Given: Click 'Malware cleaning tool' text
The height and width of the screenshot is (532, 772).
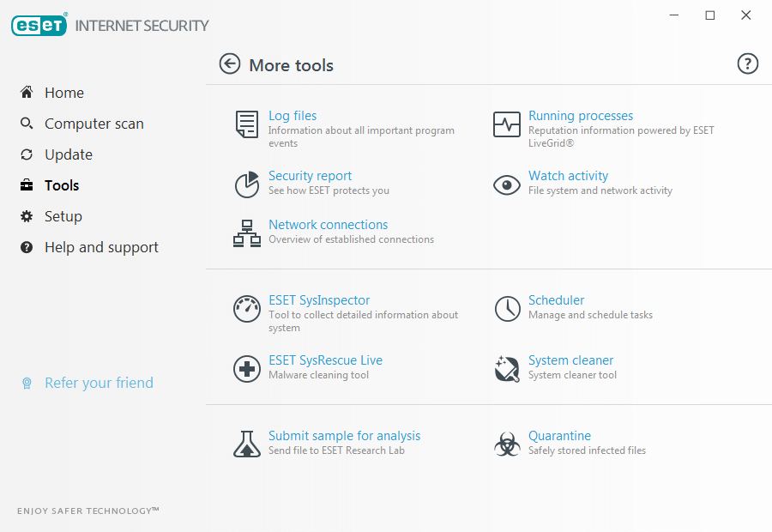Looking at the screenshot, I should tap(318, 375).
